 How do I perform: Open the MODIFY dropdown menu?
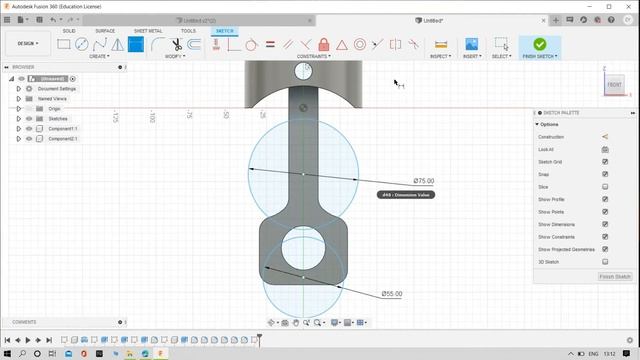pyautogui.click(x=175, y=56)
